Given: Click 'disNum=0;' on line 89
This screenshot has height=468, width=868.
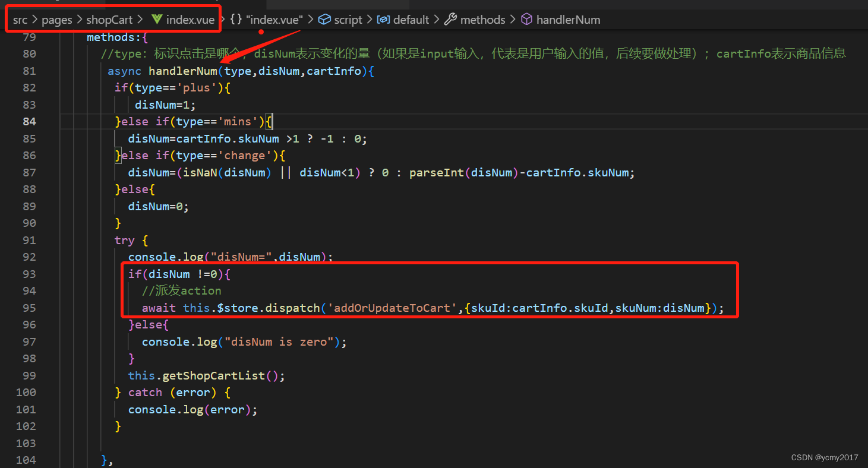Looking at the screenshot, I should [x=159, y=206].
